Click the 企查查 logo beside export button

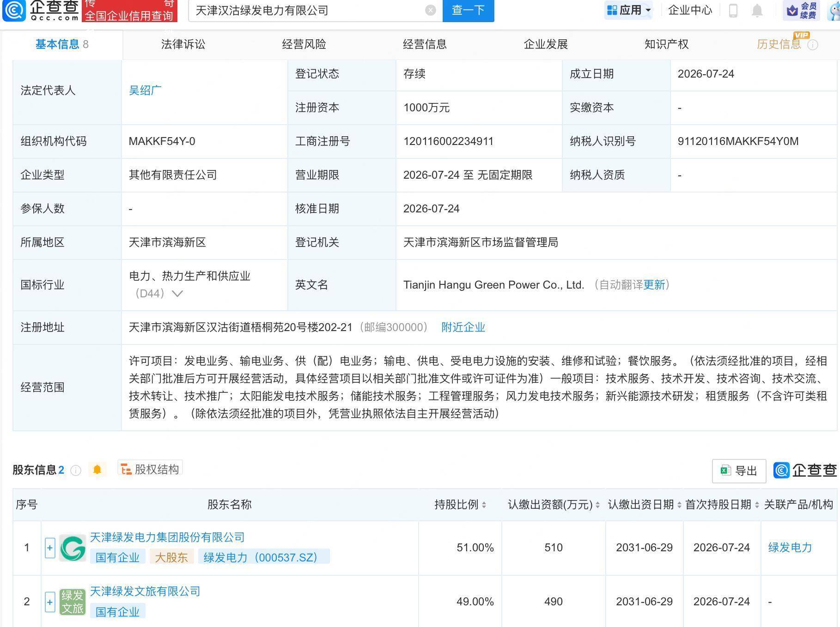click(x=805, y=470)
